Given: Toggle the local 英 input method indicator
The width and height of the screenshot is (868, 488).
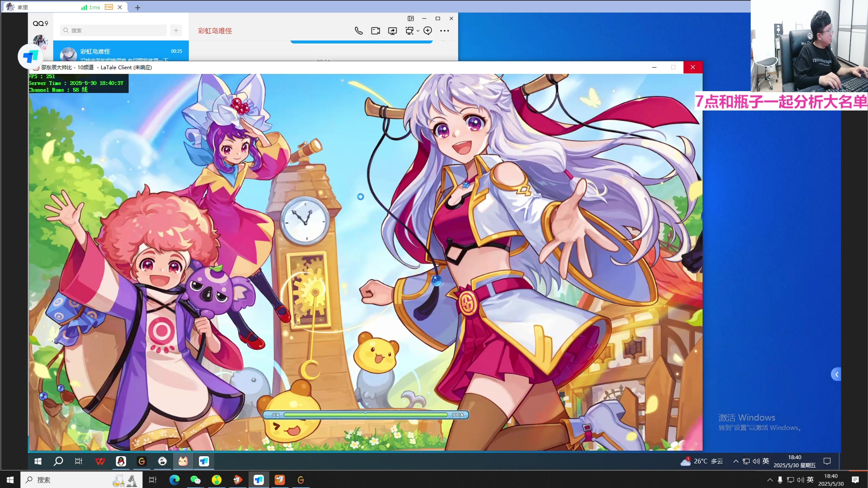Looking at the screenshot, I should point(810,480).
